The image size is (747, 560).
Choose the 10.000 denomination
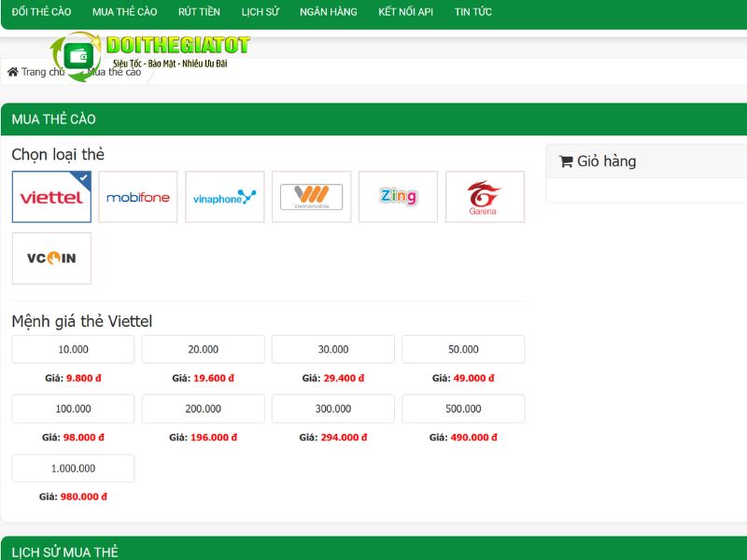click(74, 349)
